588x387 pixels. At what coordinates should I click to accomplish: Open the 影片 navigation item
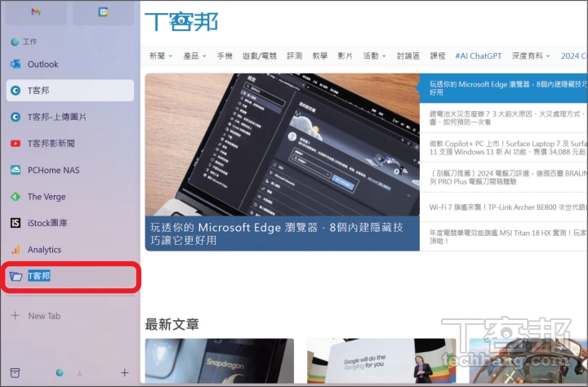(345, 56)
